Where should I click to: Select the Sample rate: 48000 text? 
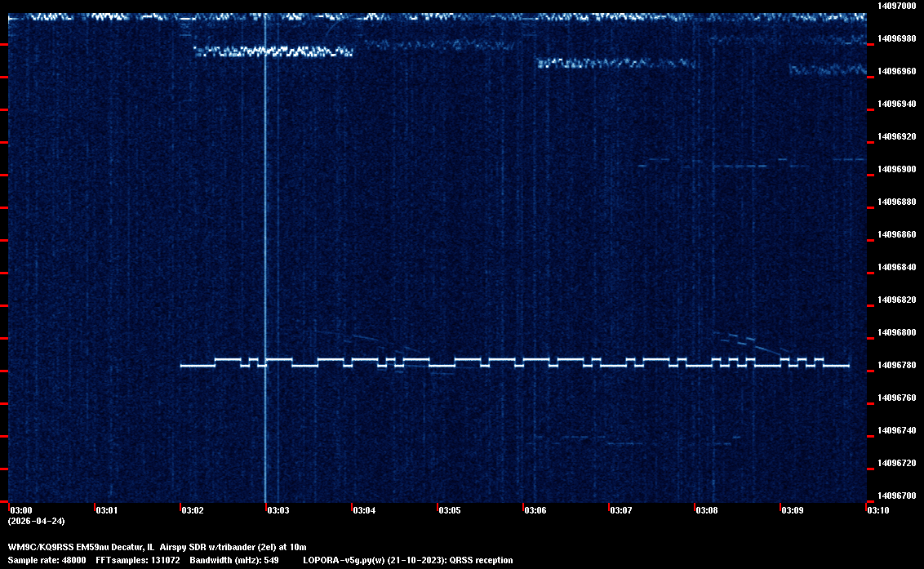(47, 560)
